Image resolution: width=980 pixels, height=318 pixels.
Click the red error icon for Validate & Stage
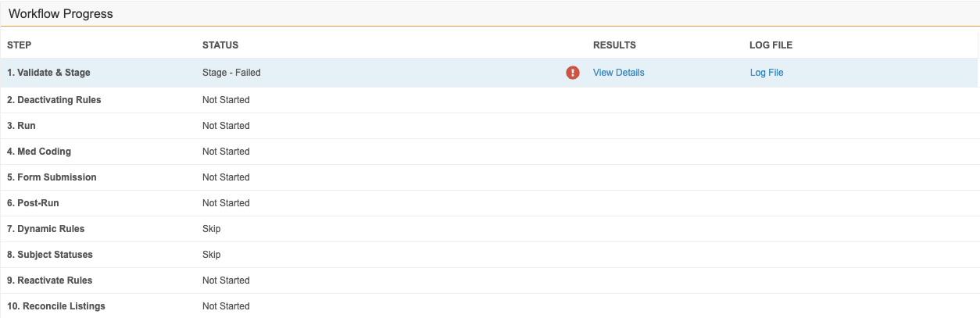click(x=573, y=73)
